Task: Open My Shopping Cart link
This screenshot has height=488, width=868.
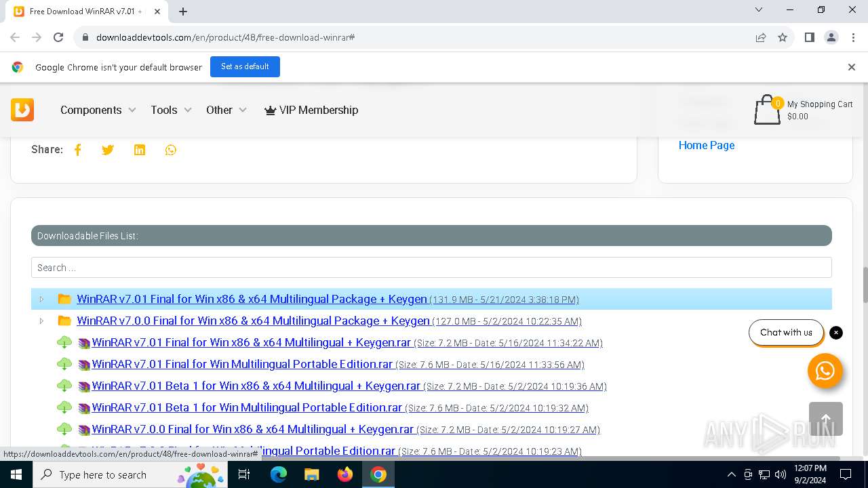Action: pos(820,104)
